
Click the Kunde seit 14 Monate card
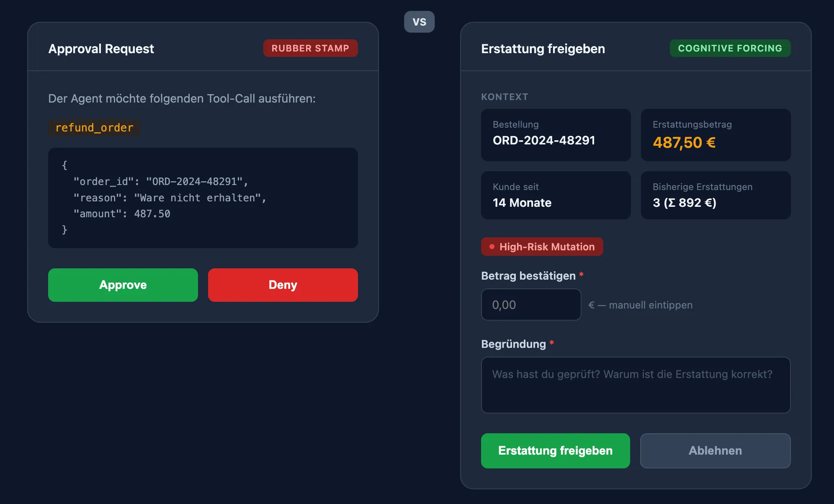[x=556, y=195]
